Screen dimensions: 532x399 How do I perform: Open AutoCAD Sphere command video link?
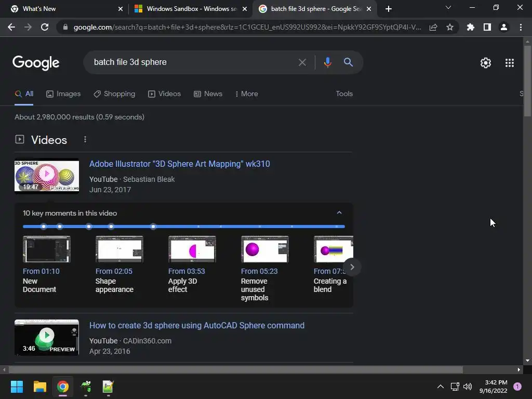tap(197, 325)
